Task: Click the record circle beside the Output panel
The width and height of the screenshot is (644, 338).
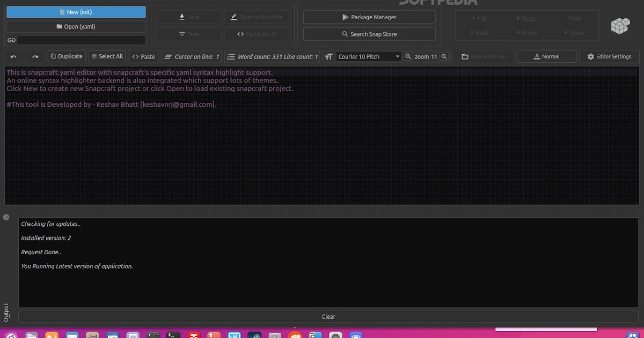Action: [6, 217]
